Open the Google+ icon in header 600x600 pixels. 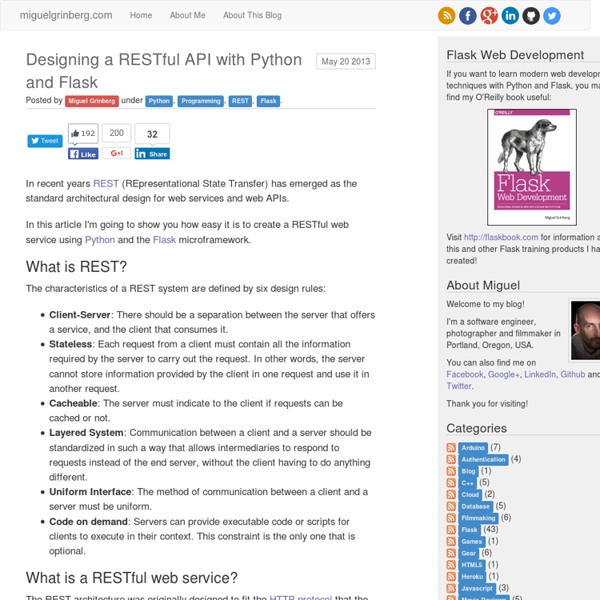[x=489, y=16]
